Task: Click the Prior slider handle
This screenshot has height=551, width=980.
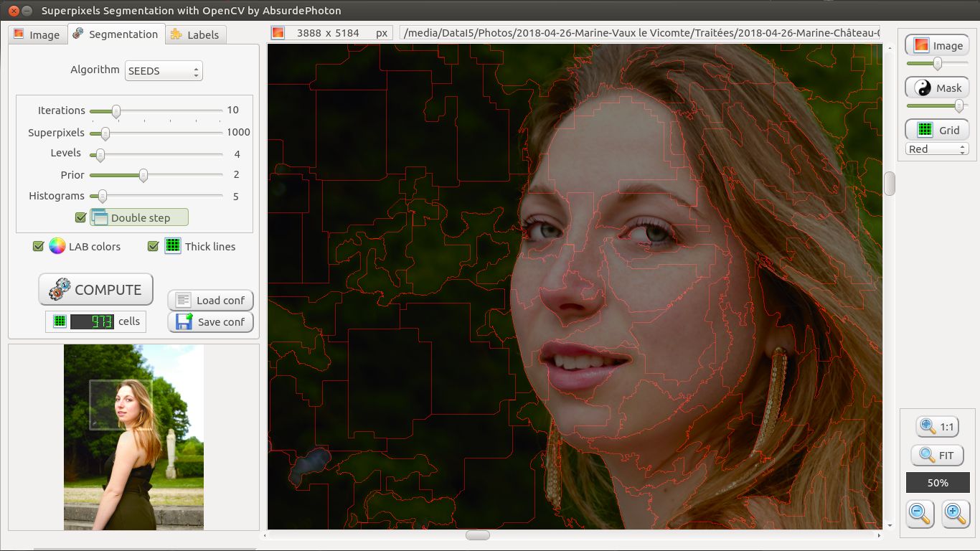Action: [143, 175]
